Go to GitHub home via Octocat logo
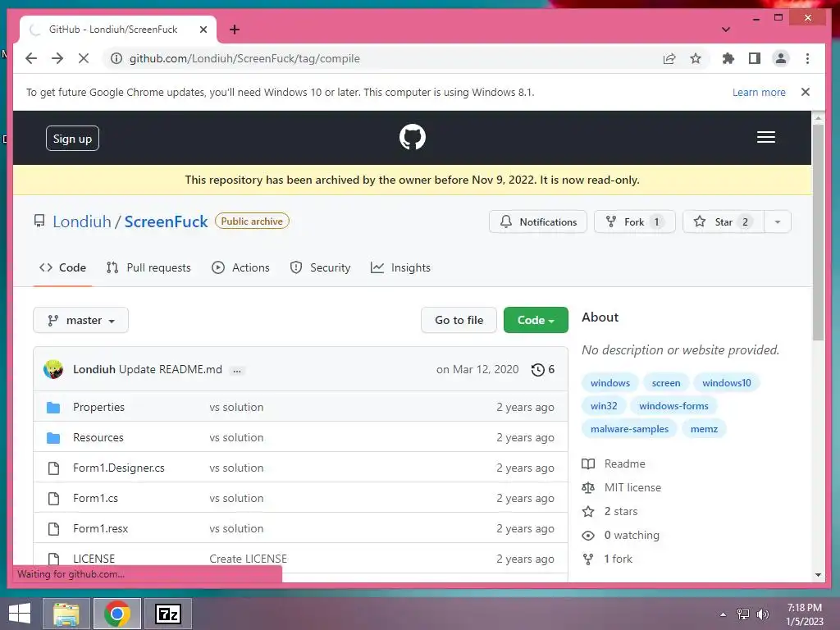Viewport: 840px width, 630px height. click(413, 137)
